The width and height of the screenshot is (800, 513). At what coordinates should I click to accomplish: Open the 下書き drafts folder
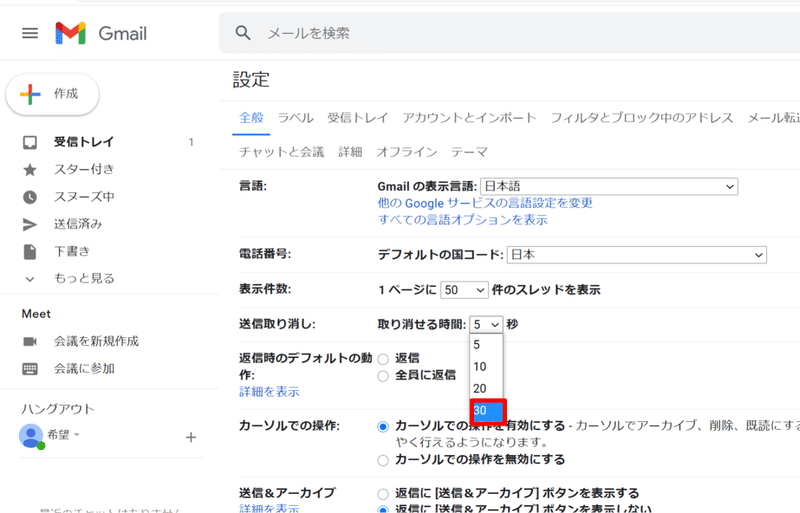(72, 251)
